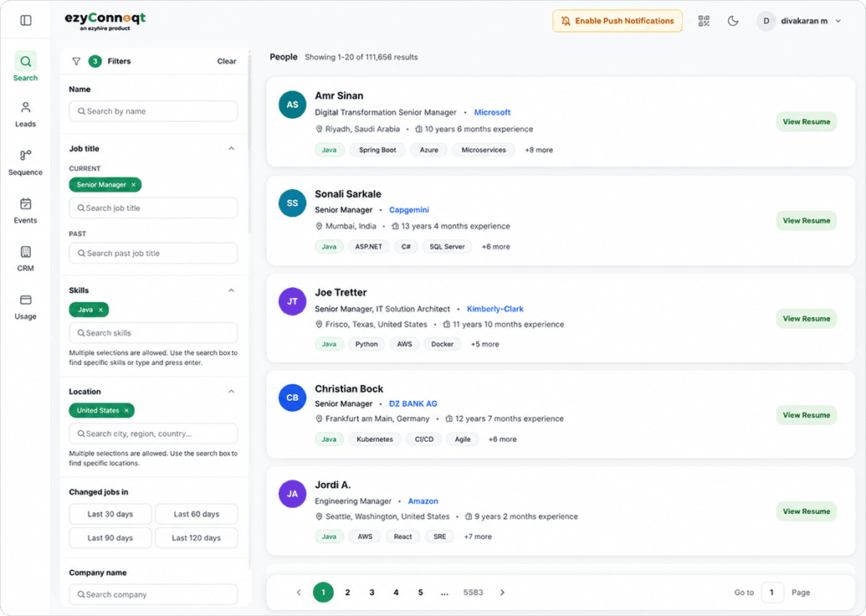Viewport: 866px width, 616px height.
Task: Jump to last page 5583
Action: [x=473, y=593]
